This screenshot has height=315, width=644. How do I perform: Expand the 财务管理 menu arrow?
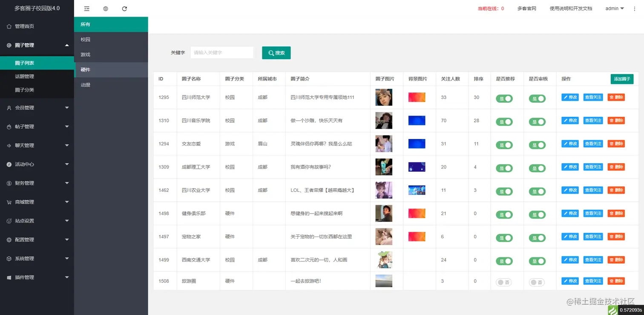pyautogui.click(x=67, y=183)
